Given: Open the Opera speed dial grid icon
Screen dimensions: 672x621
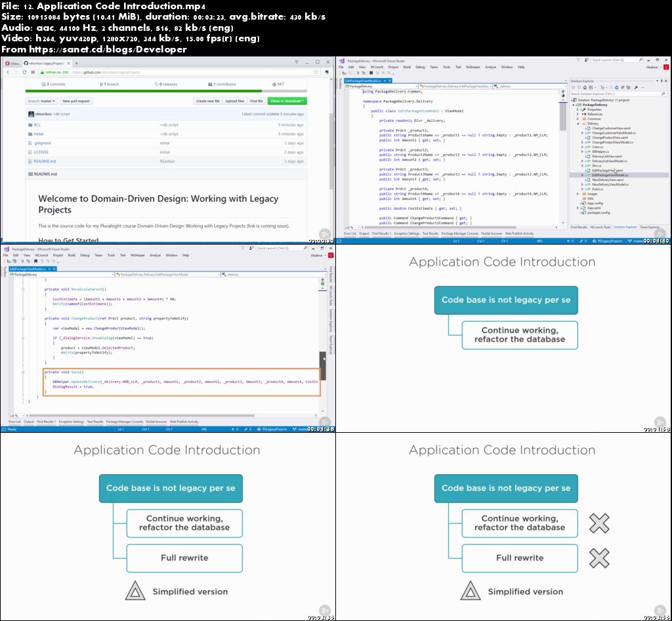Looking at the screenshot, I should 33,72.
